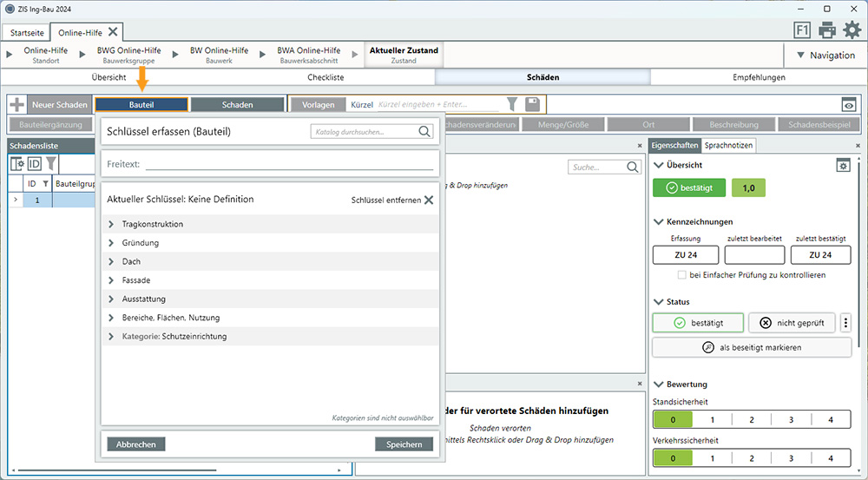Enable 'bei Einfacher Prüfung zu kontrollieren' checkbox
Screen dimensions: 868x480
click(x=682, y=275)
